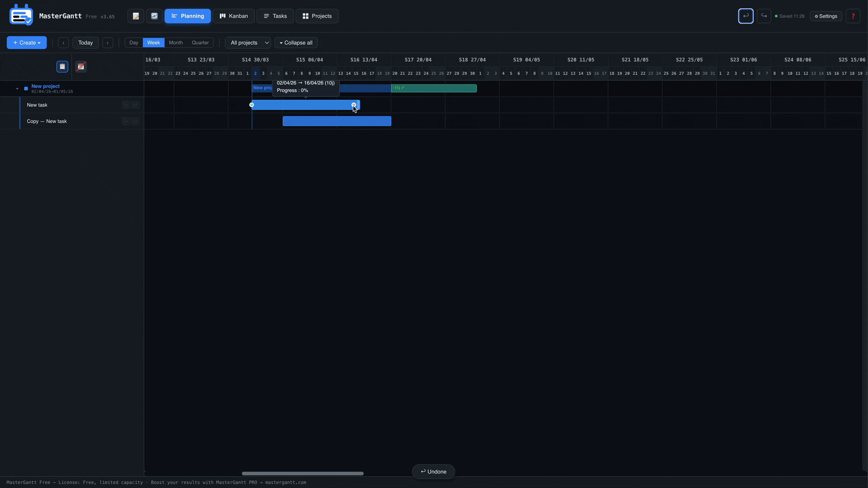The width and height of the screenshot is (868, 488).
Task: Open the Projects tab
Action: (x=317, y=16)
